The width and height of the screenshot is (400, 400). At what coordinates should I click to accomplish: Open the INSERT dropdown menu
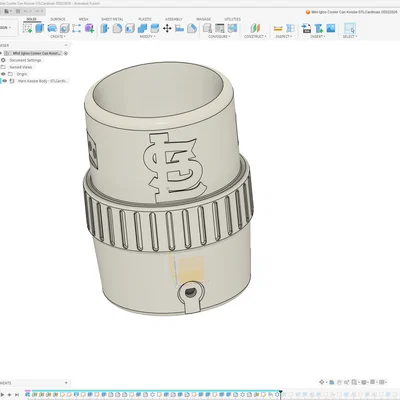(318, 36)
